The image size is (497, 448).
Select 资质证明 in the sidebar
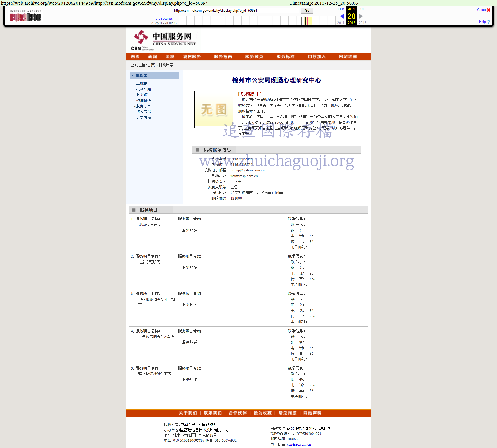pyautogui.click(x=143, y=101)
